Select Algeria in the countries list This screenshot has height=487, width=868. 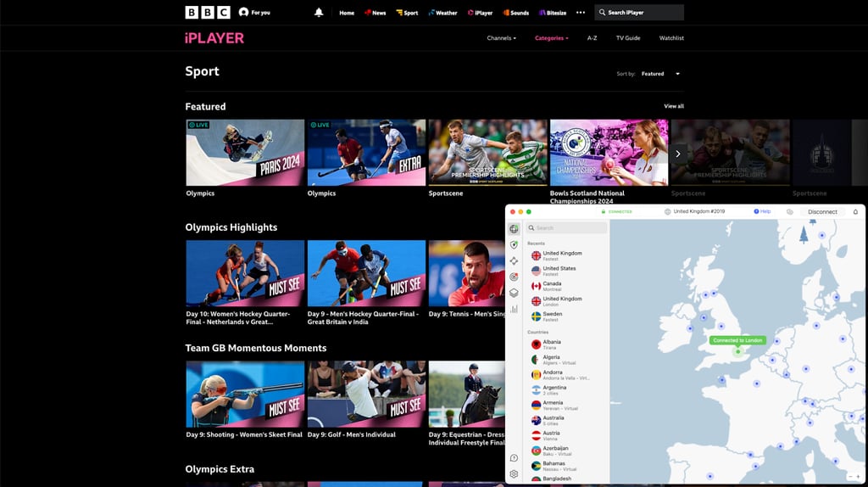click(x=565, y=360)
